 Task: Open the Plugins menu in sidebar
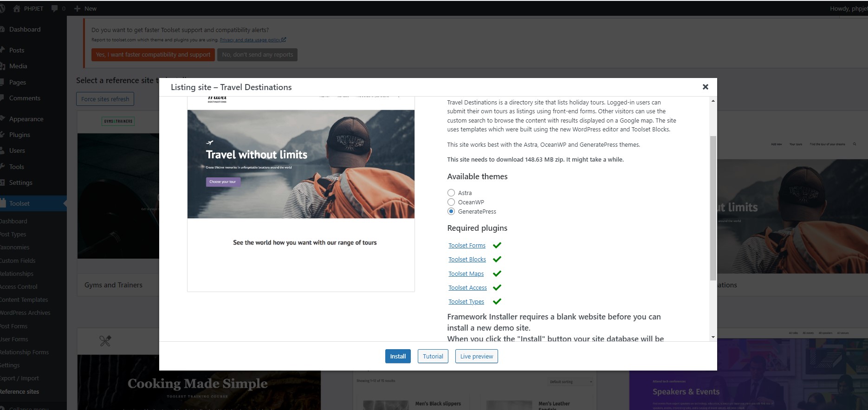(x=19, y=135)
